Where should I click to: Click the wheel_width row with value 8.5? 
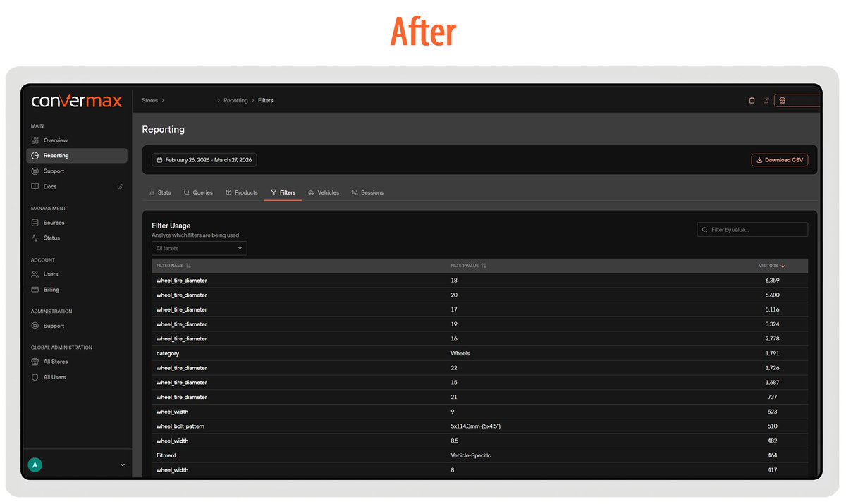(x=479, y=441)
